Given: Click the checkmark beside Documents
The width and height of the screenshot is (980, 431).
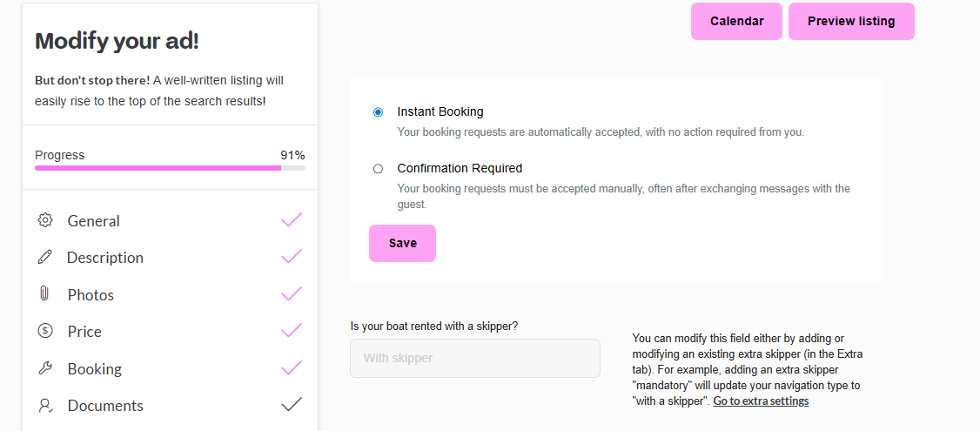Looking at the screenshot, I should 292,404.
